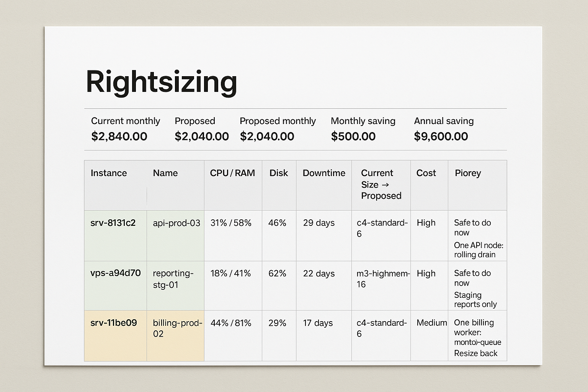The image size is (588, 392).
Task: Click the "One API node: rolling drain" note
Action: 479,250
